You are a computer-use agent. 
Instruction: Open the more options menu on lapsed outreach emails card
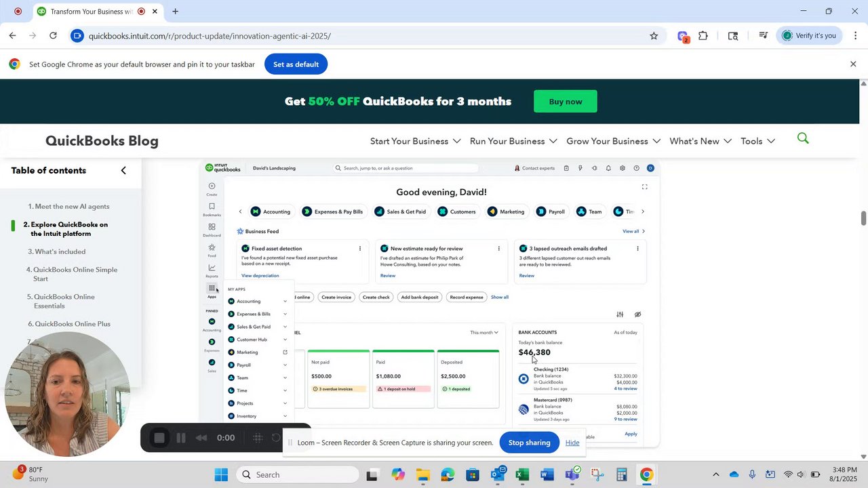637,249
